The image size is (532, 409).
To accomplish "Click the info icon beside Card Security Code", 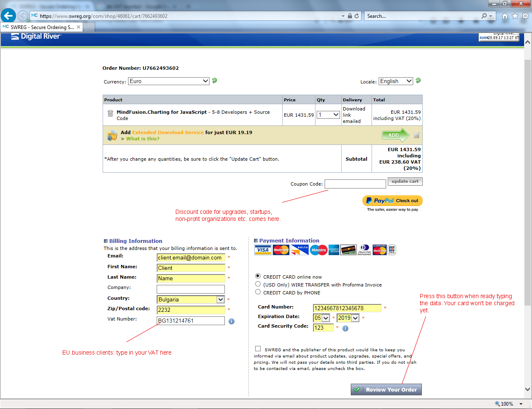I will coord(345,328).
